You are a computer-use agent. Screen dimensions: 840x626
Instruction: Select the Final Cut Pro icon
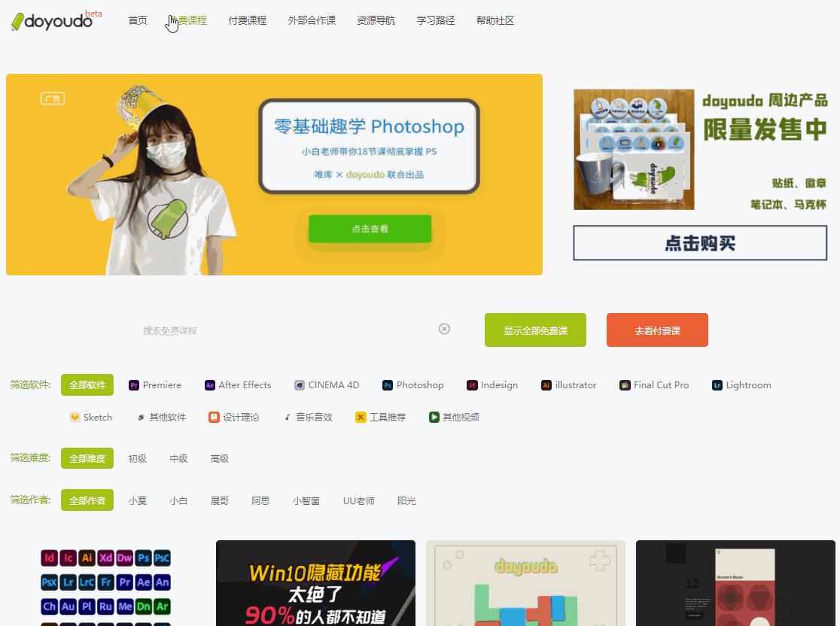625,384
